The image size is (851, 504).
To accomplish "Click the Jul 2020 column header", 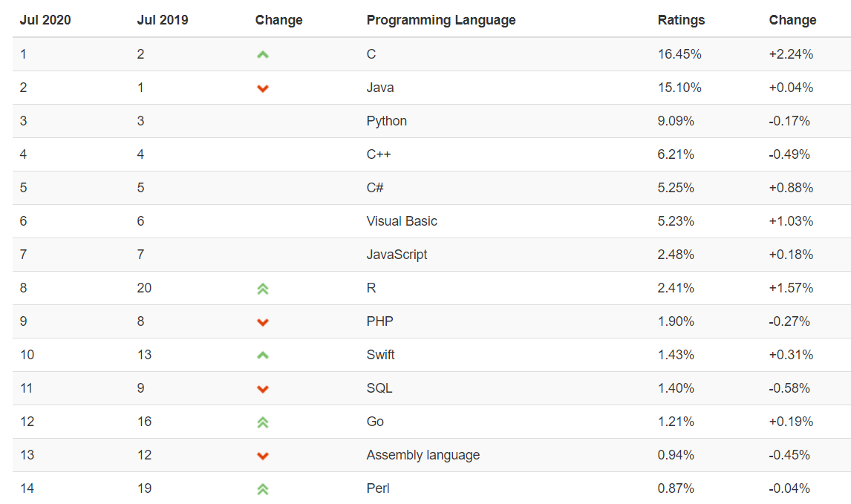I will pyautogui.click(x=45, y=20).
